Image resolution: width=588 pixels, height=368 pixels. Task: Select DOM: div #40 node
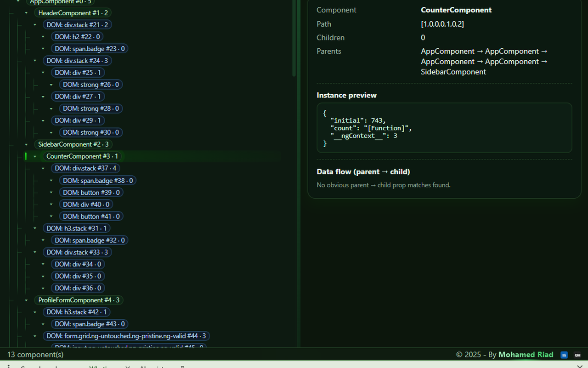86,204
